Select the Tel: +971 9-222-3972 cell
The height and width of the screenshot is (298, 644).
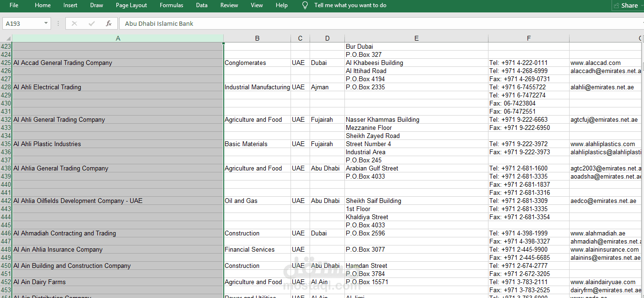click(x=529, y=144)
